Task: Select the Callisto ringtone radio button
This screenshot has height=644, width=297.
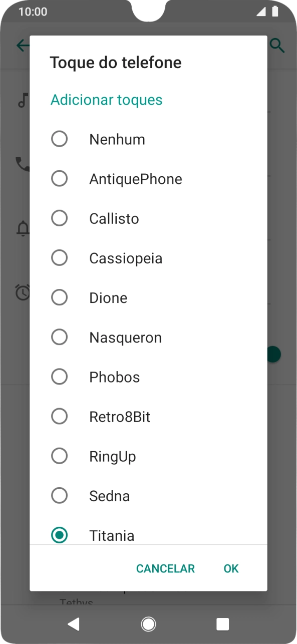Action: 60,218
